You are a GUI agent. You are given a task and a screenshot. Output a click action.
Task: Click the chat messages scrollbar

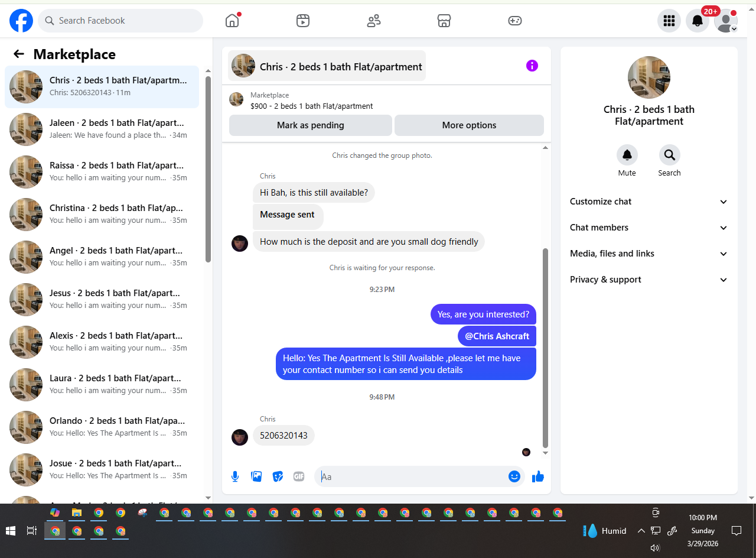click(x=545, y=348)
